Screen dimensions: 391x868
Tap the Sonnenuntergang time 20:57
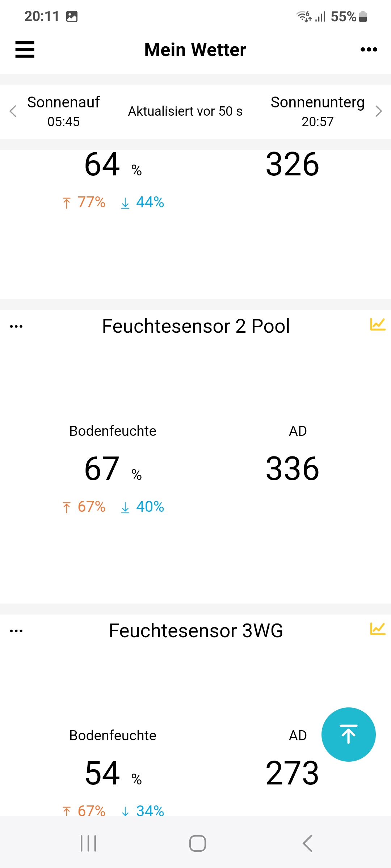318,122
